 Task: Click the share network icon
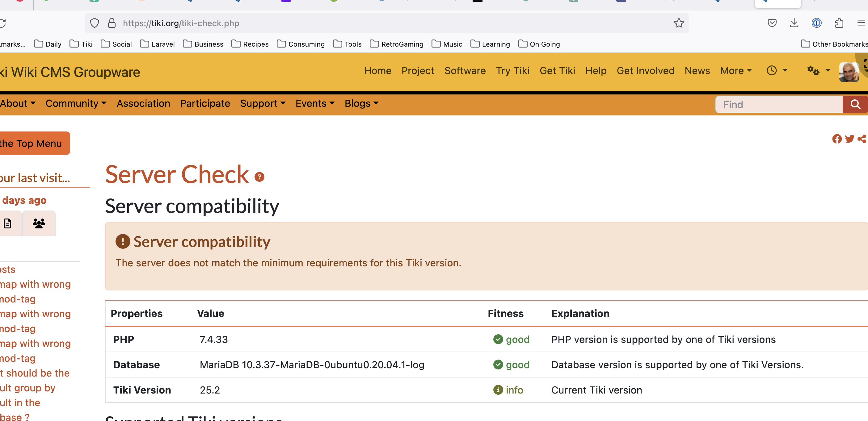point(862,139)
